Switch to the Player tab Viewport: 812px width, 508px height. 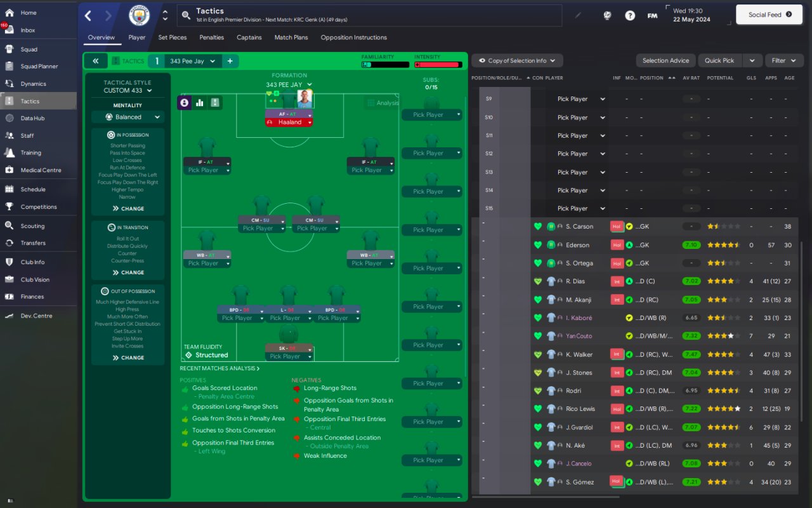137,37
